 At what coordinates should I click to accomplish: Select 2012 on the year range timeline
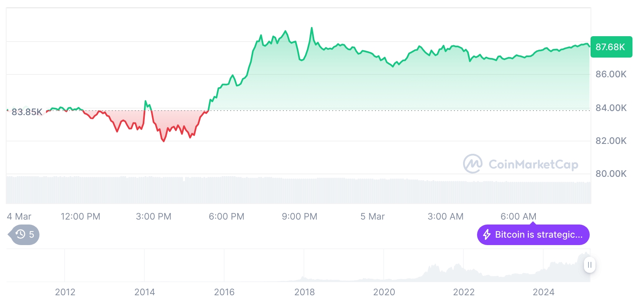click(65, 292)
